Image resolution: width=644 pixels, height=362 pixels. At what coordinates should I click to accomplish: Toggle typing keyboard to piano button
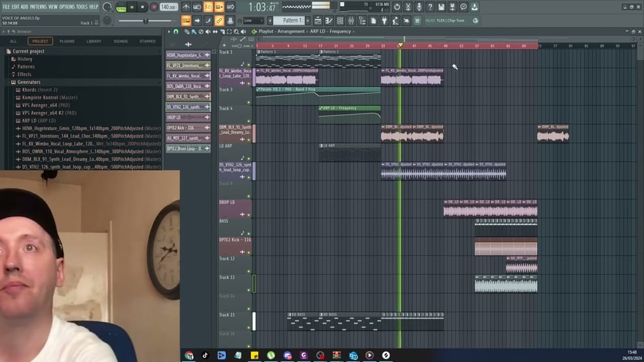click(x=186, y=20)
